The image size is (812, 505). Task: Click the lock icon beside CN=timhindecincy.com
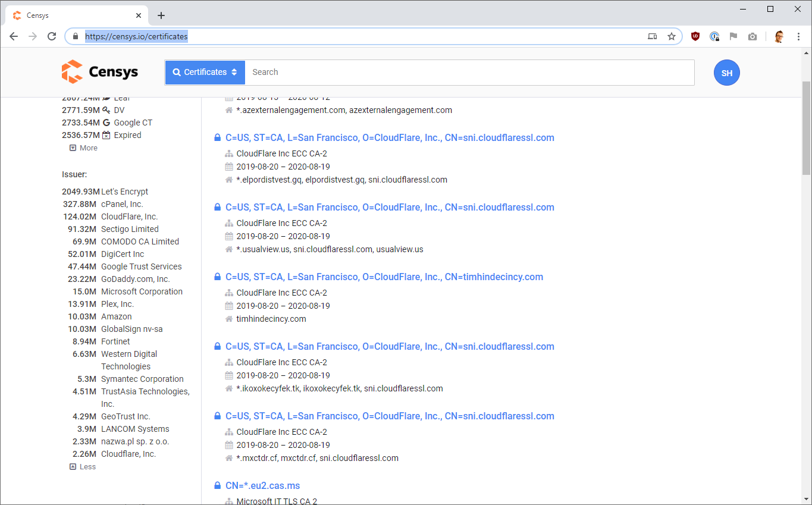pos(218,277)
